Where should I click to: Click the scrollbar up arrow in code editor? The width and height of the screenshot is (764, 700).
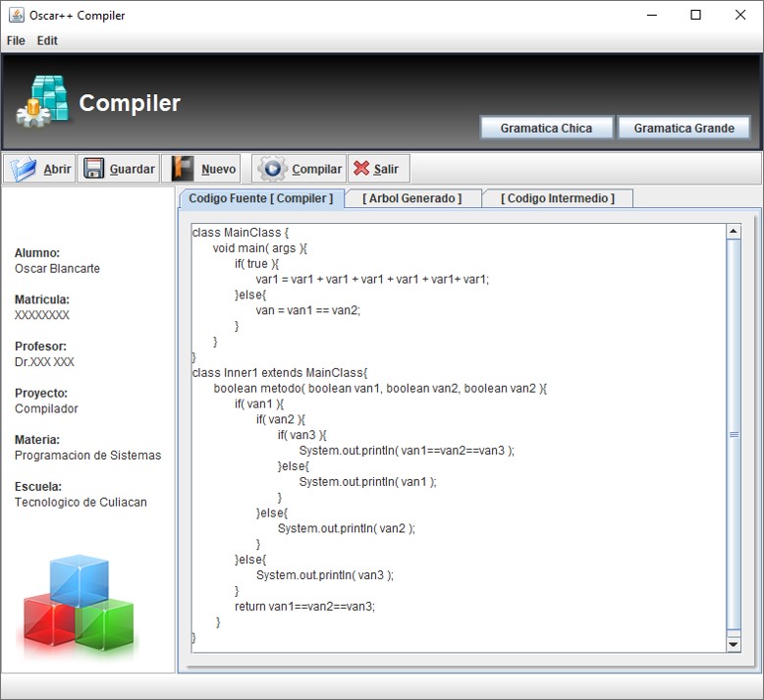[734, 232]
